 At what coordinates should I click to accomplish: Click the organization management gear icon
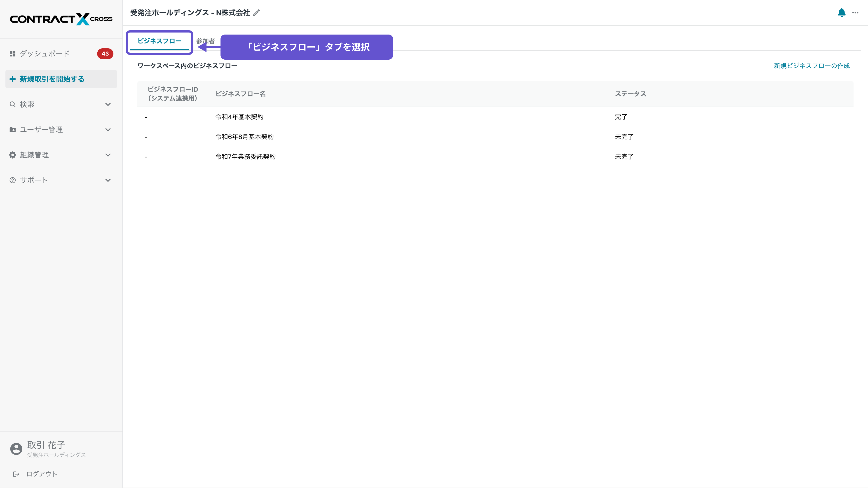point(12,155)
